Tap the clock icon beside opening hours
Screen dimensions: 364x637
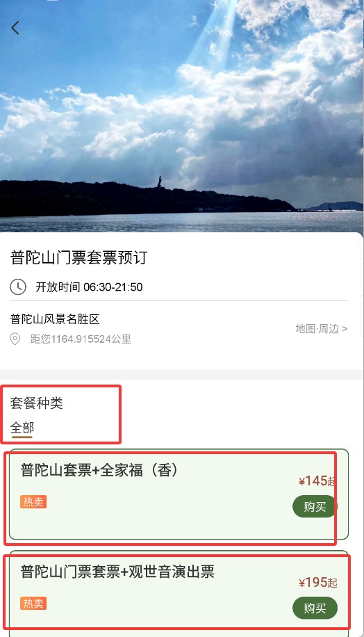point(18,287)
